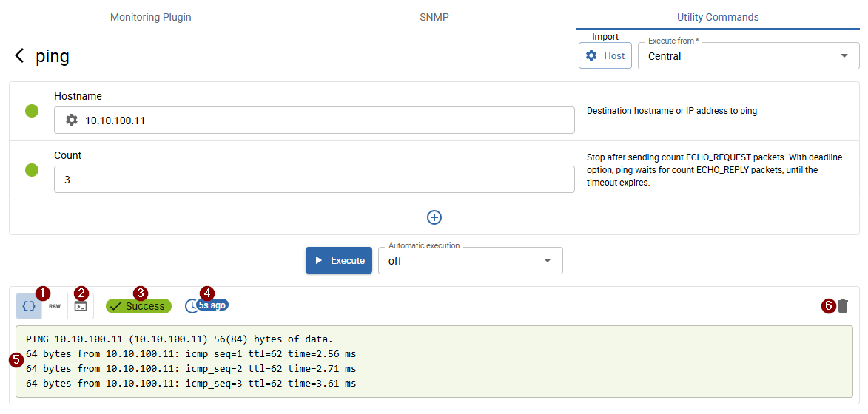Expand the Automatic execution dropdown
Image resolution: width=868 pixels, height=414 pixels.
(x=470, y=261)
